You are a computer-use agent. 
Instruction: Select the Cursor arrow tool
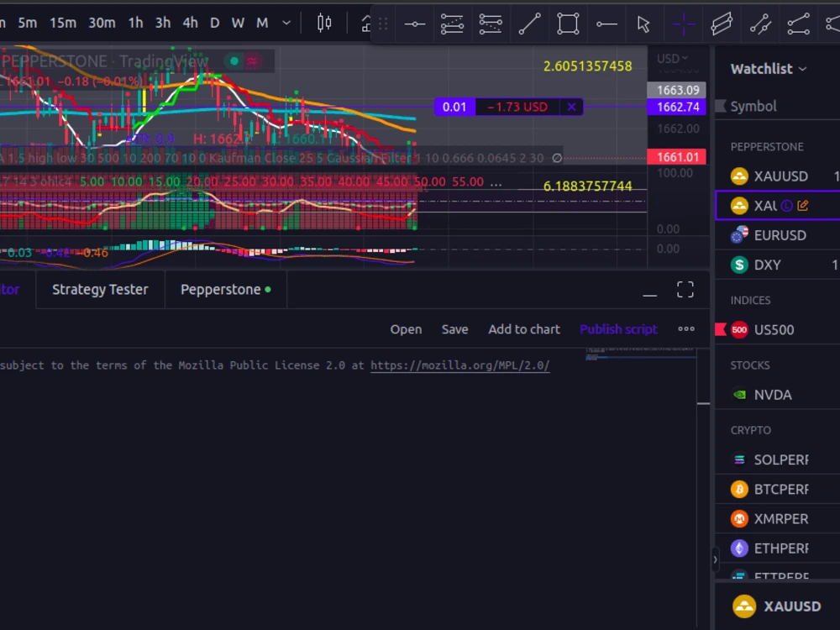click(644, 24)
